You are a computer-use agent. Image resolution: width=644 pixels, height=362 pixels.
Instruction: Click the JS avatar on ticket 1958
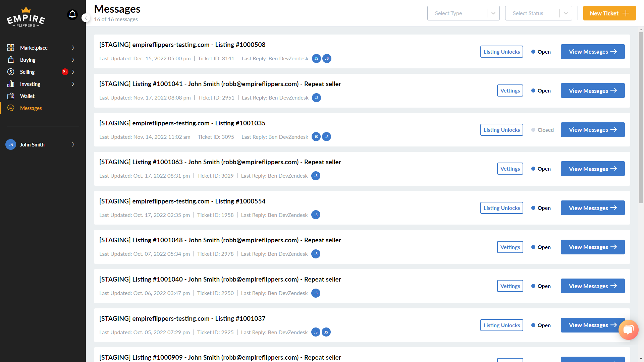tap(316, 215)
